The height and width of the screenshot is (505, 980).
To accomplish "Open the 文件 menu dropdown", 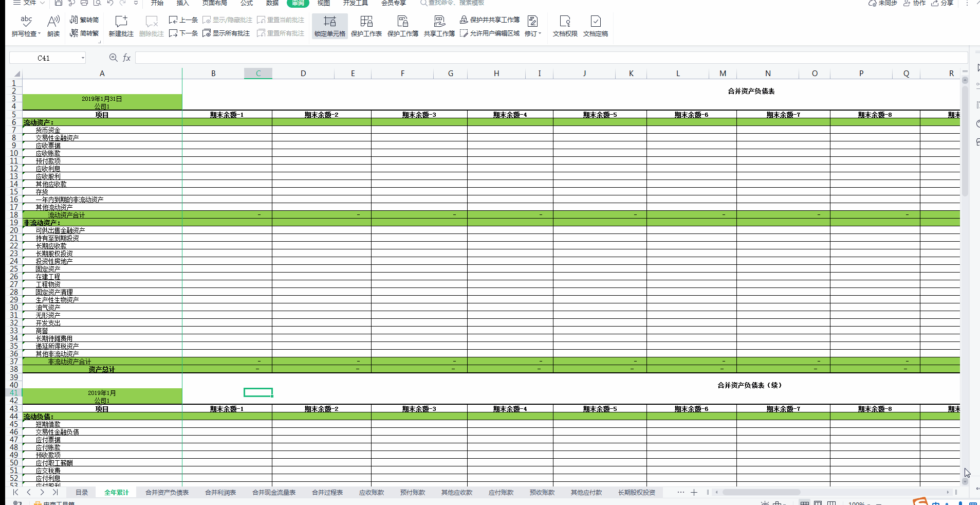I will 30,3.
